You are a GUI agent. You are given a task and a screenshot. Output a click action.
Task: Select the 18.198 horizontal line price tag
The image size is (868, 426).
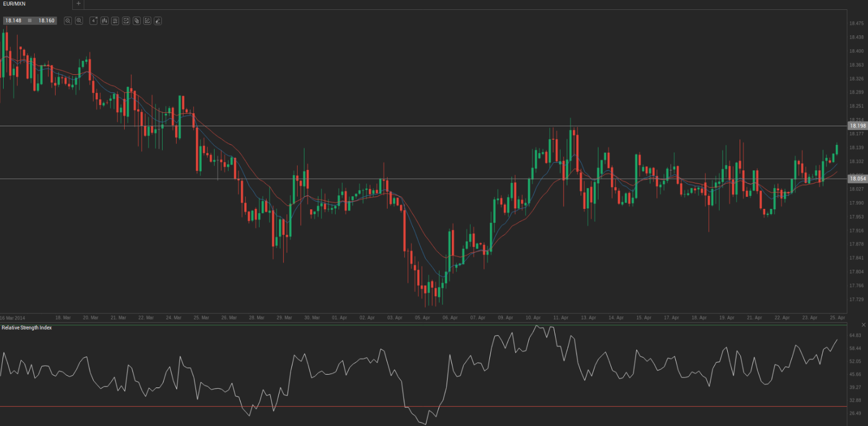coord(857,126)
